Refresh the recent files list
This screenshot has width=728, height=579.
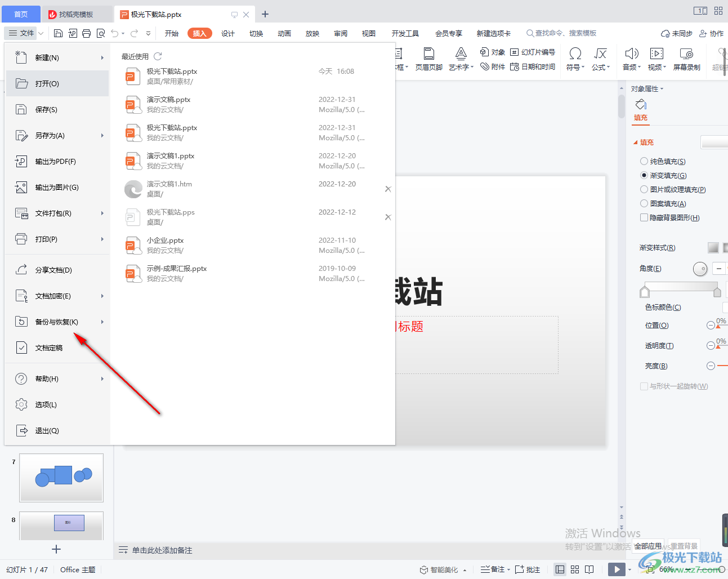pyautogui.click(x=158, y=56)
